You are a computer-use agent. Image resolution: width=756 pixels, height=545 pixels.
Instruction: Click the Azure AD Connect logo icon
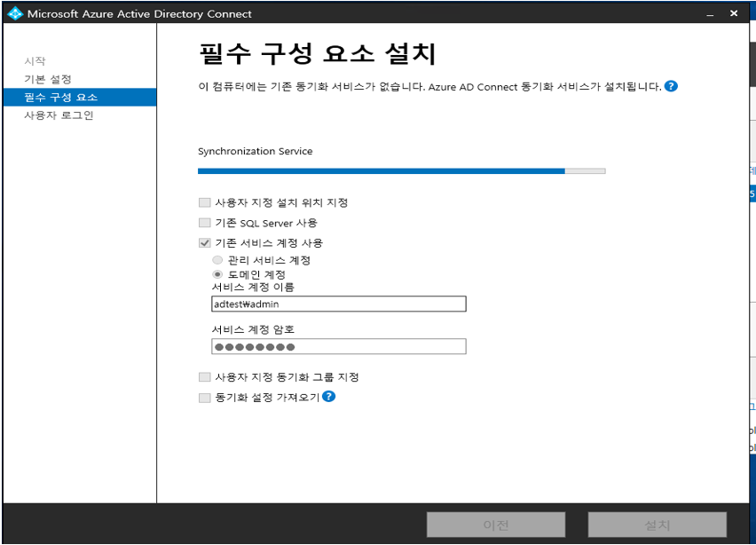(x=15, y=13)
